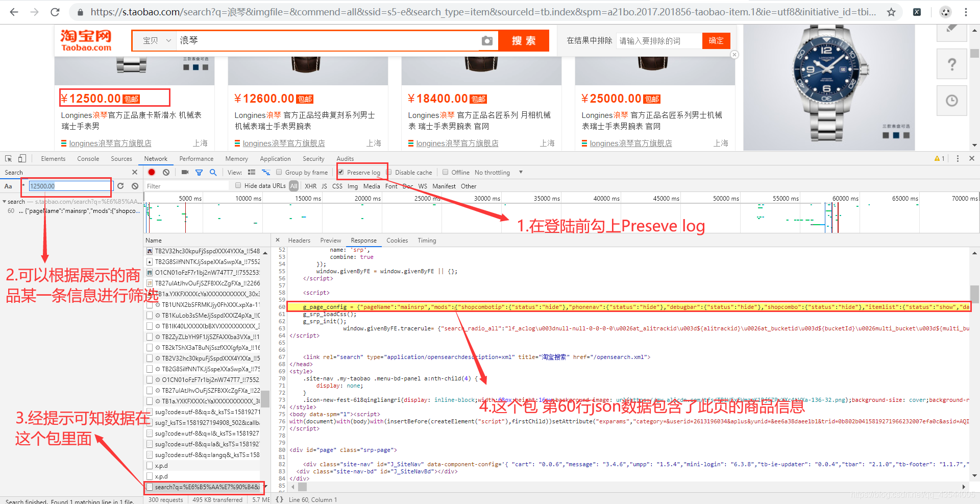This screenshot has width=980, height=504.
Task: Filter network requests by Img
Action: (x=353, y=186)
